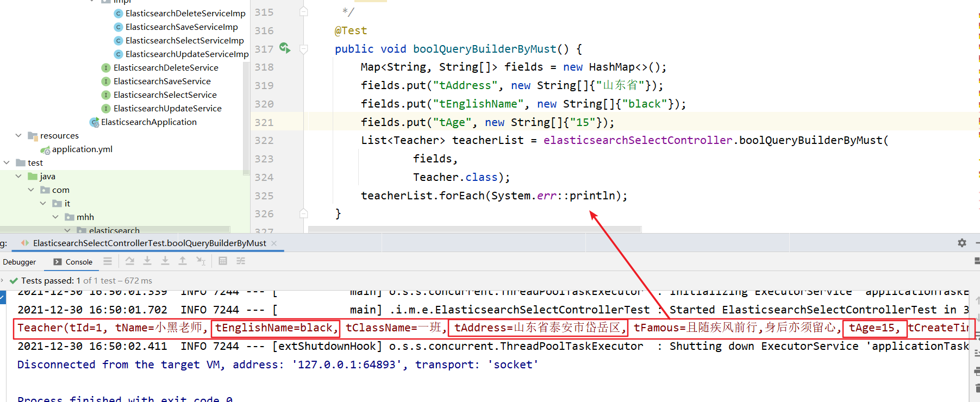This screenshot has width=980, height=402.
Task: Collapse the mhh package
Action: (55, 217)
